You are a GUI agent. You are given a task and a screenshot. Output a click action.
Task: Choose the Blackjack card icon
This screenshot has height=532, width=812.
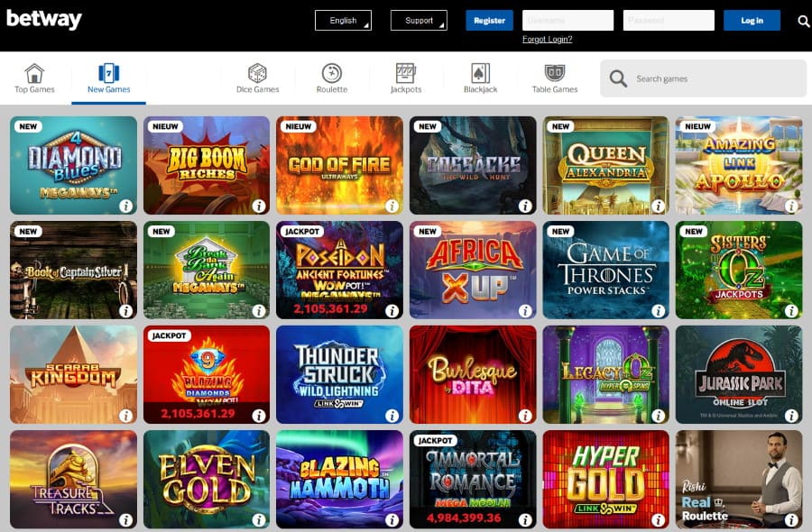click(x=480, y=73)
